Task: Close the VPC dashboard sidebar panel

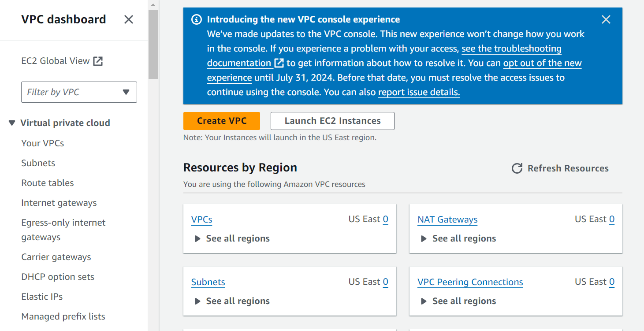Action: point(128,19)
